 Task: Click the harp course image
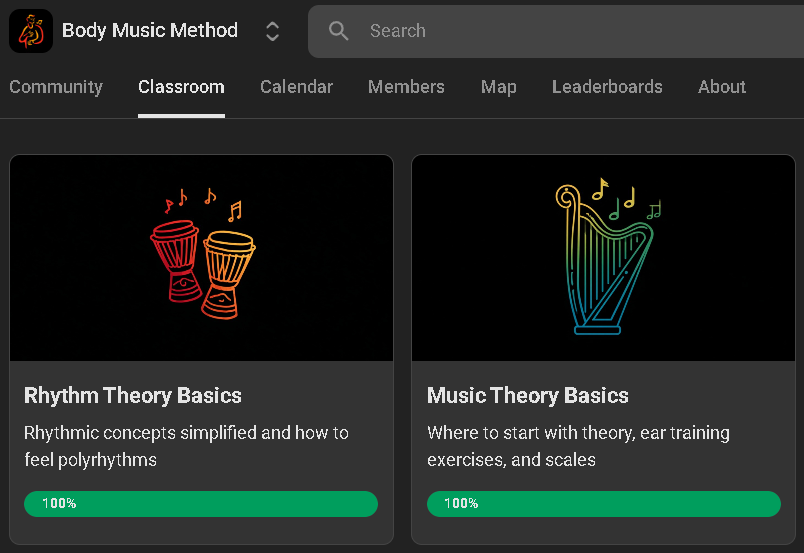click(604, 257)
